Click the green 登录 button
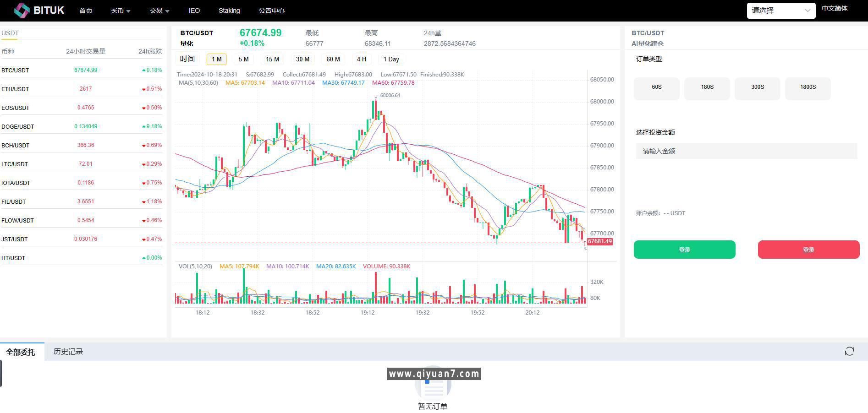Screen dimensions: 868x413 (x=684, y=250)
